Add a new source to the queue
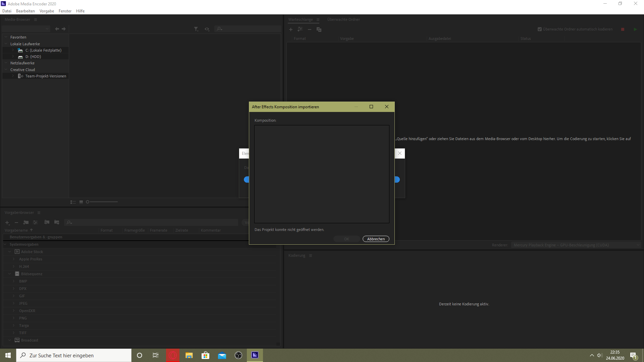The image size is (644, 362). (x=291, y=29)
